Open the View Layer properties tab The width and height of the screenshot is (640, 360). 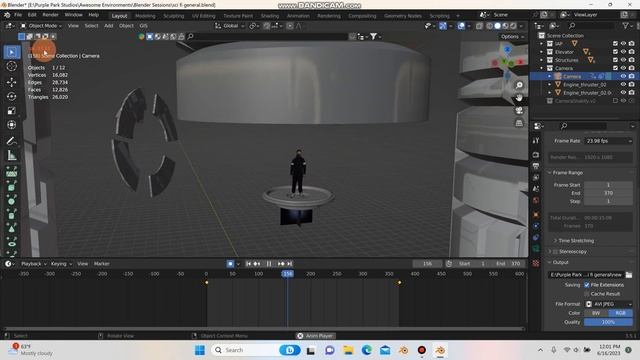point(536,178)
